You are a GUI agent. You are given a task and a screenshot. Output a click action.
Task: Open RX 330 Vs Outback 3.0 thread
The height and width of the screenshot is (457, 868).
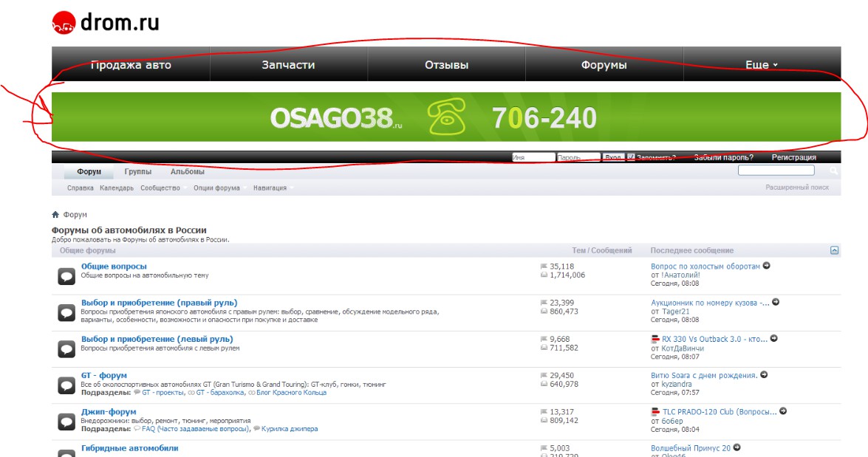coord(714,339)
